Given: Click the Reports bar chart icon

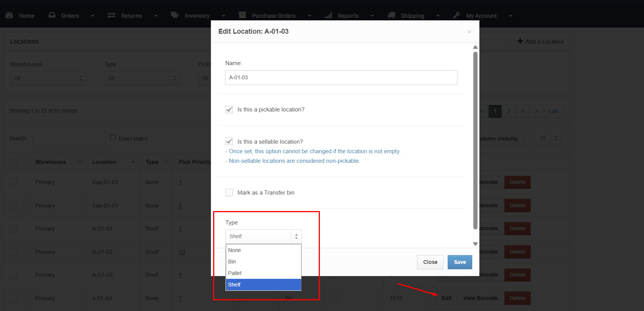Looking at the screenshot, I should click(328, 15).
